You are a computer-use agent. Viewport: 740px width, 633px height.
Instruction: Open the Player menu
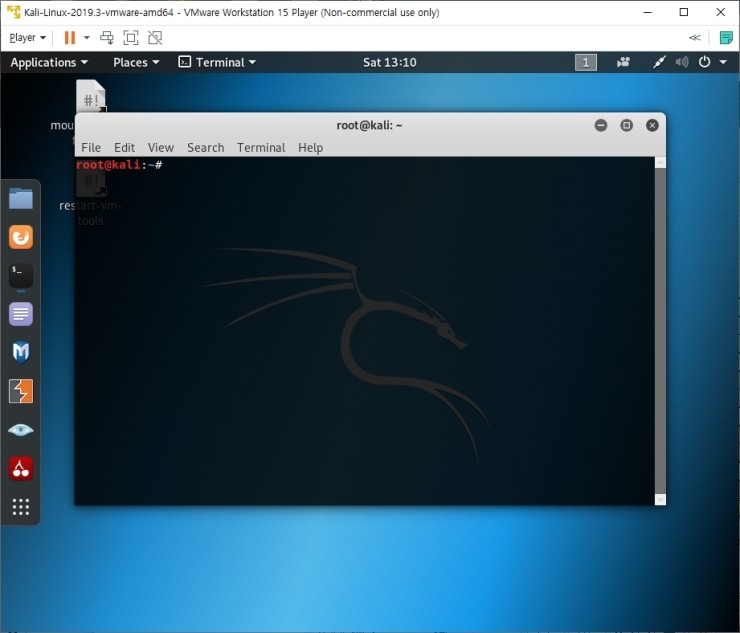(x=27, y=37)
